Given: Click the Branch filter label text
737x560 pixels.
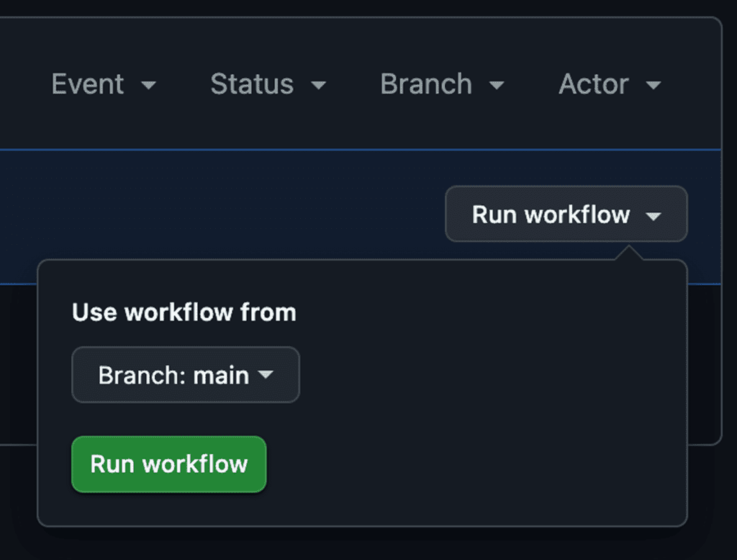Looking at the screenshot, I should (425, 84).
